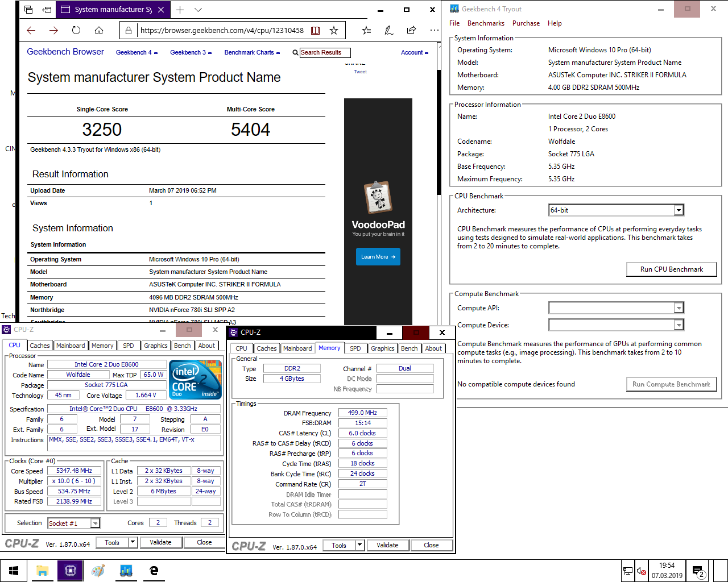Open the Action Center notifications icon
This screenshot has height=582, width=728.
(x=698, y=571)
